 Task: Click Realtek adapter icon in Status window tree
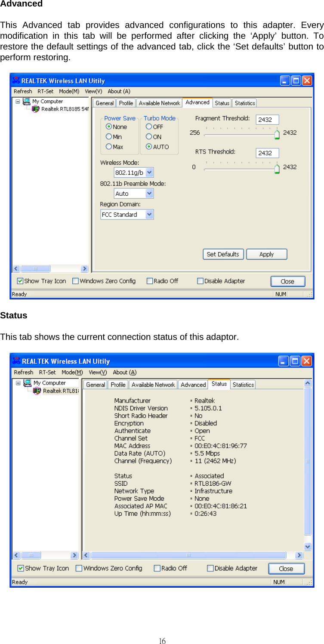[37, 391]
